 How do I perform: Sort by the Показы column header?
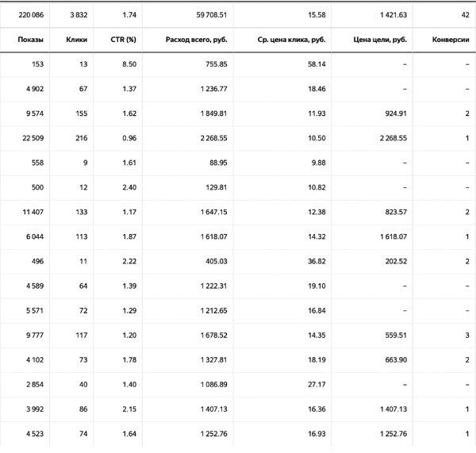[x=30, y=40]
